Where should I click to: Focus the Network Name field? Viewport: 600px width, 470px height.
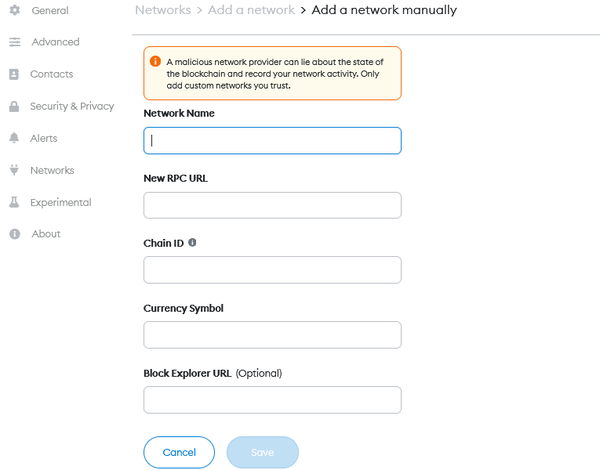272,141
